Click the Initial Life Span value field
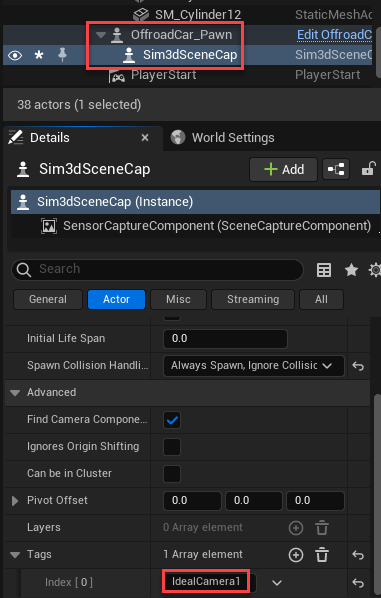The width and height of the screenshot is (381, 598). 225,339
